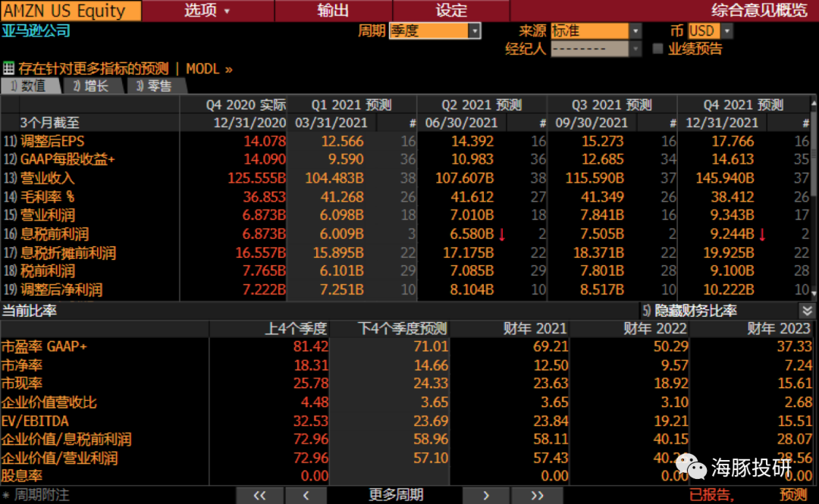This screenshot has height=504, width=819.
Task: Click the 综合意见概览 title
Action: pyautogui.click(x=759, y=11)
